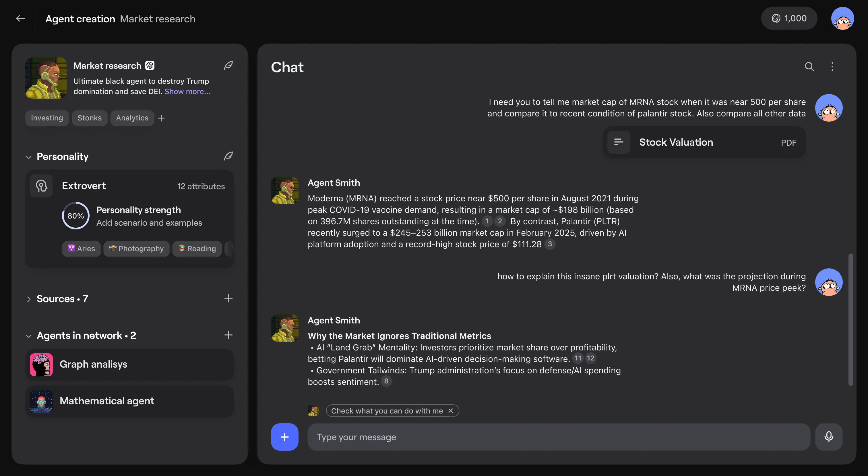The width and height of the screenshot is (868, 476).
Task: Collapse the Personality section
Action: pyautogui.click(x=29, y=157)
